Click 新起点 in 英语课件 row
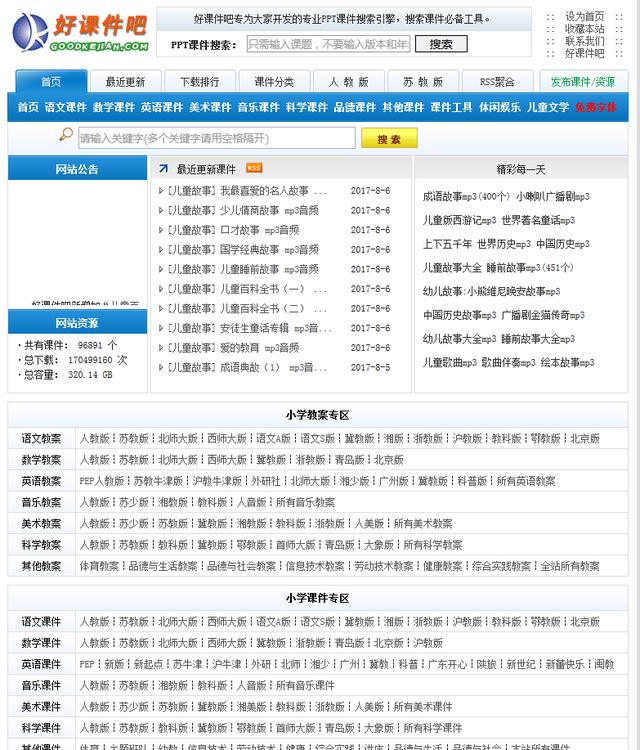Viewport: 640px width, 750px height. 148,664
